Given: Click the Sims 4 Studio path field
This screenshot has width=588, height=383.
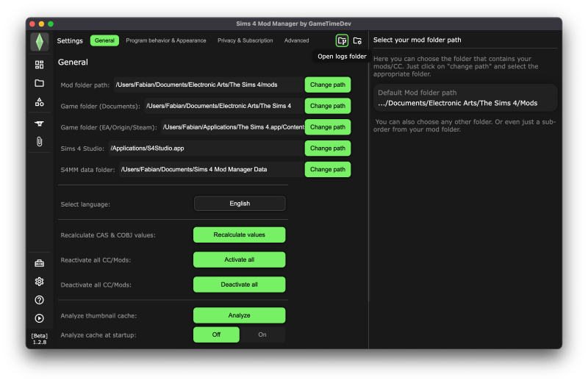Looking at the screenshot, I should point(207,148).
